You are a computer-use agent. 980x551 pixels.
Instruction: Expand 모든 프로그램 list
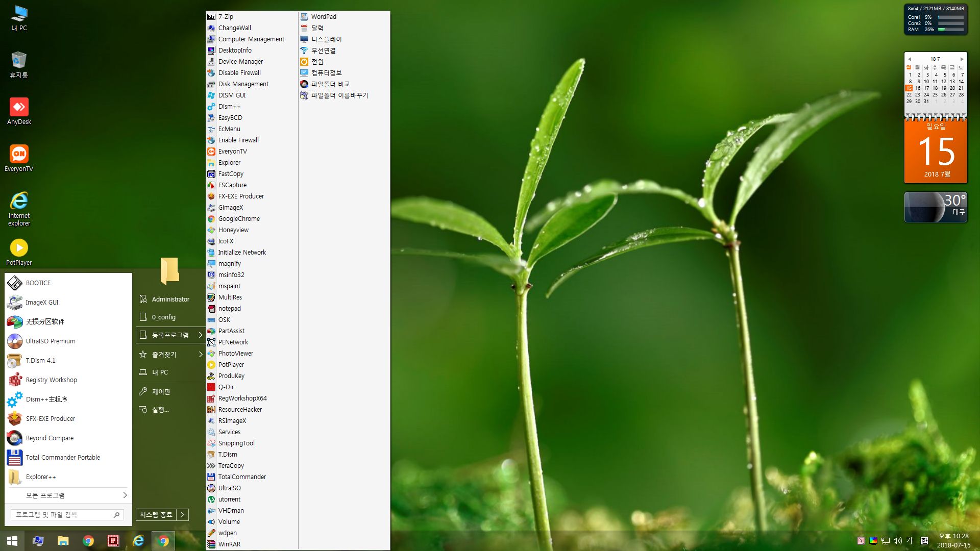click(x=68, y=495)
